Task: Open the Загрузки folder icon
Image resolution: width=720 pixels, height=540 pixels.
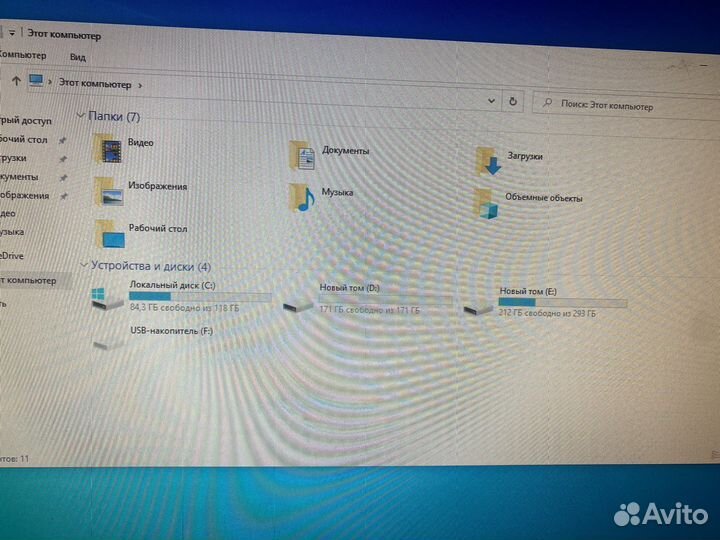Action: (x=487, y=160)
